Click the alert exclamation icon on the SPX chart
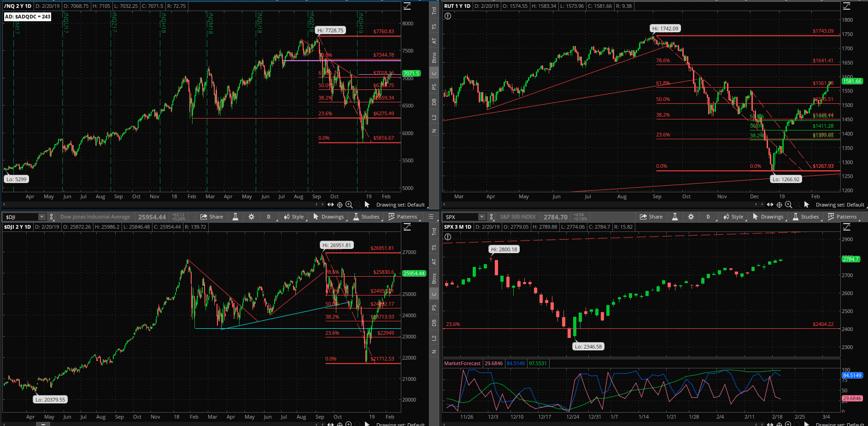Image resolution: width=868 pixels, height=426 pixels. (x=448, y=237)
